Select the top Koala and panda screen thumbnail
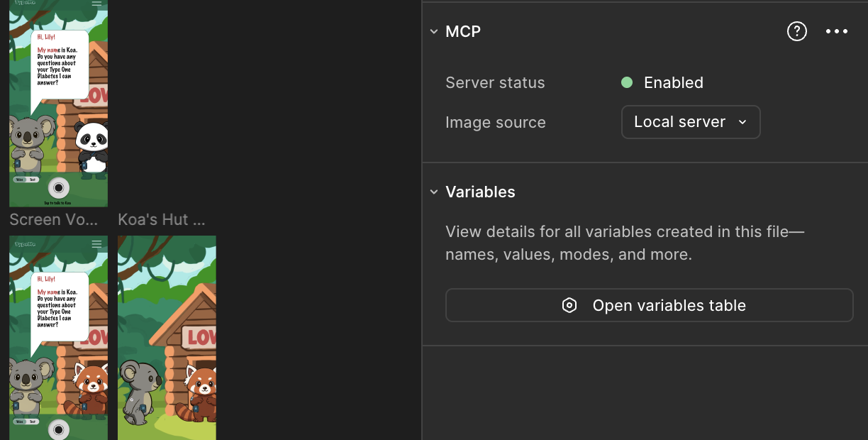Image resolution: width=868 pixels, height=440 pixels. pyautogui.click(x=58, y=103)
